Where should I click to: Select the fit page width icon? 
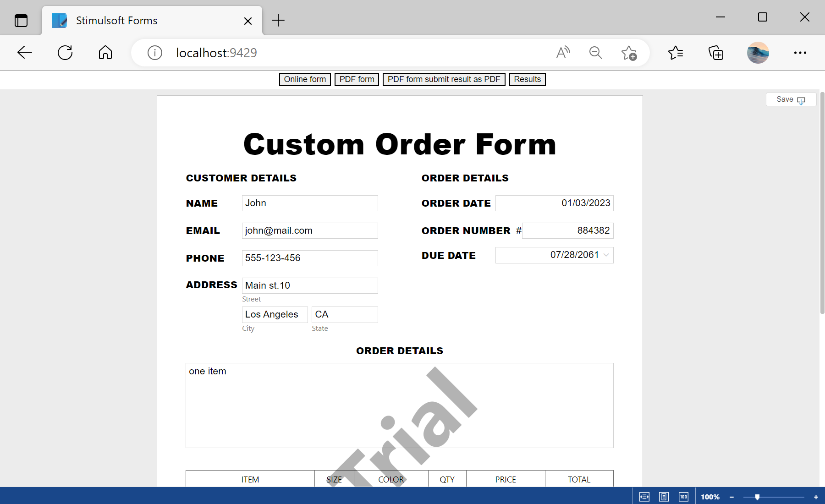(644, 496)
